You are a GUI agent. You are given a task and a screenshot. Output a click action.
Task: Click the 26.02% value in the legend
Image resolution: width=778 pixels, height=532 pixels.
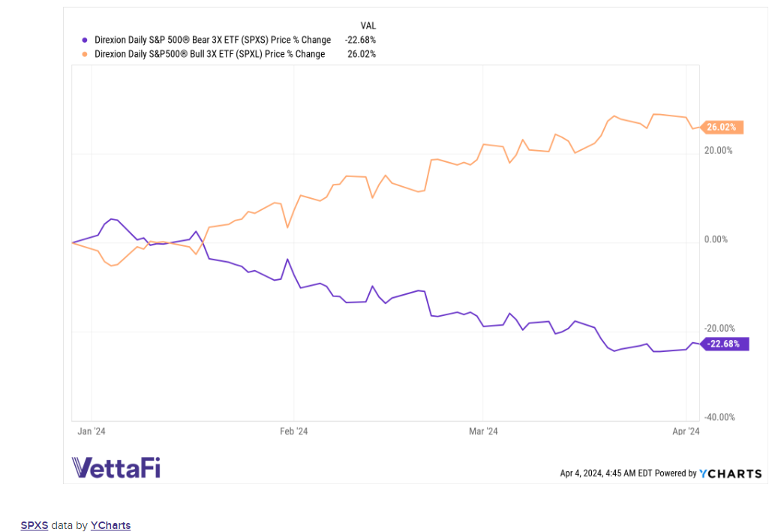click(362, 54)
